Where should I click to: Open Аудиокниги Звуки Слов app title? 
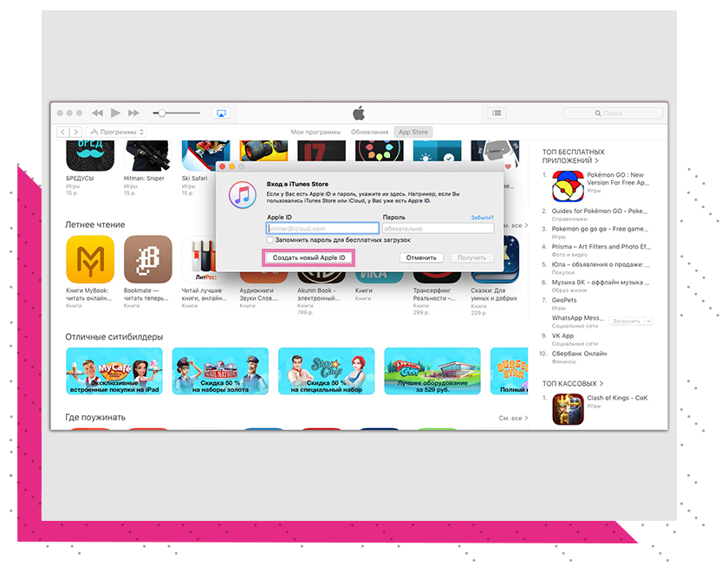point(259,295)
